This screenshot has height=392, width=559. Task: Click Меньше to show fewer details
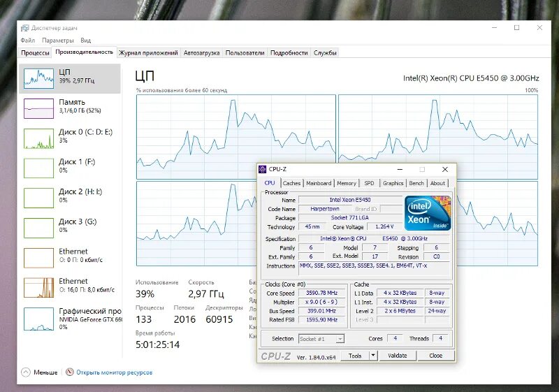point(45,372)
